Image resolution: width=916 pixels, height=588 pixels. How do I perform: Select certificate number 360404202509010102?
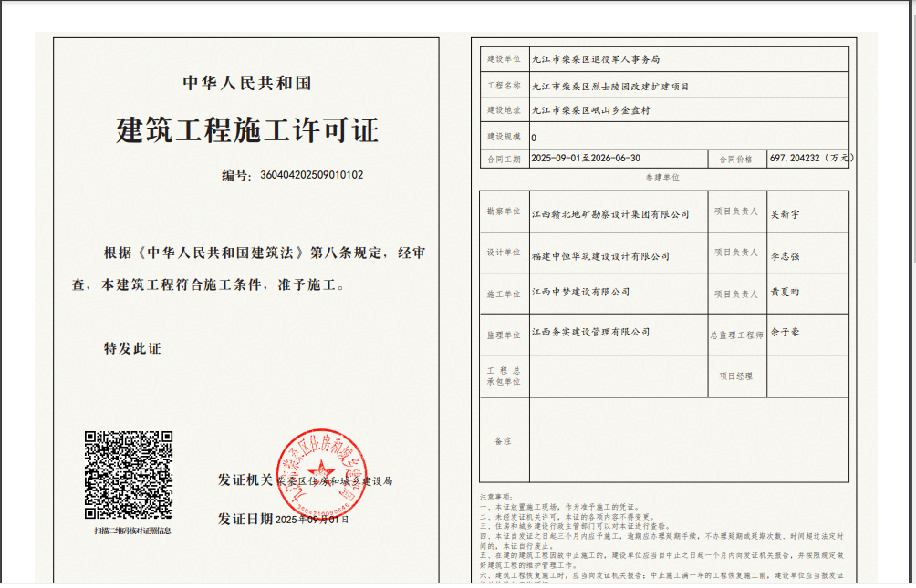[311, 174]
